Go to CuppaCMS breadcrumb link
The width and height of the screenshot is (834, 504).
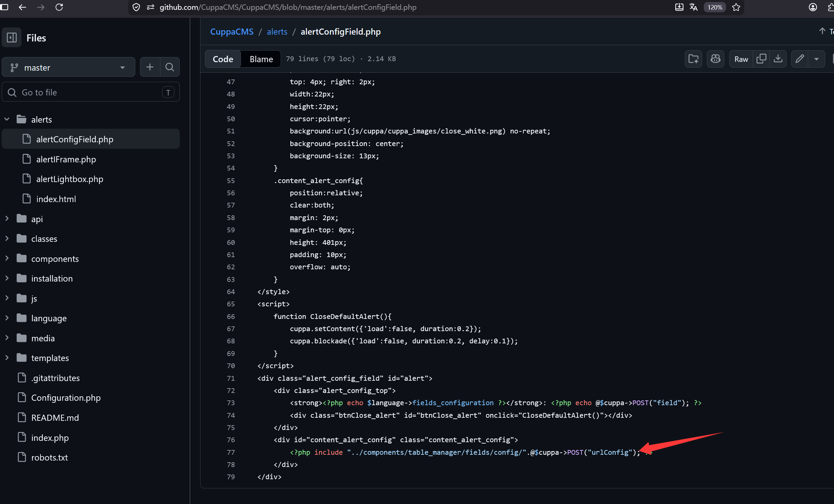pos(232,32)
